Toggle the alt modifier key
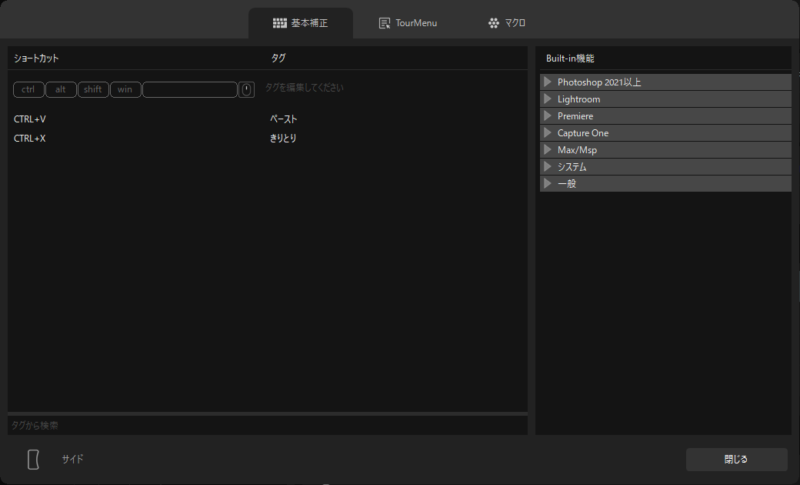 (61, 89)
